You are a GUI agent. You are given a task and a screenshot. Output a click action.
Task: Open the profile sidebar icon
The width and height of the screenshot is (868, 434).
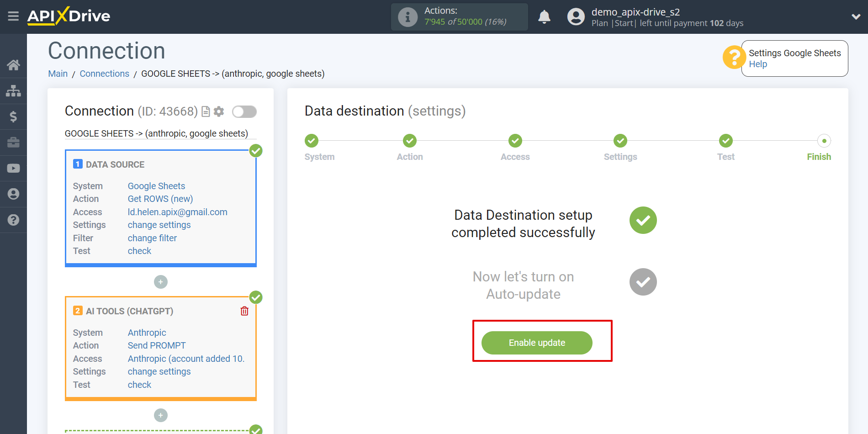tap(13, 194)
